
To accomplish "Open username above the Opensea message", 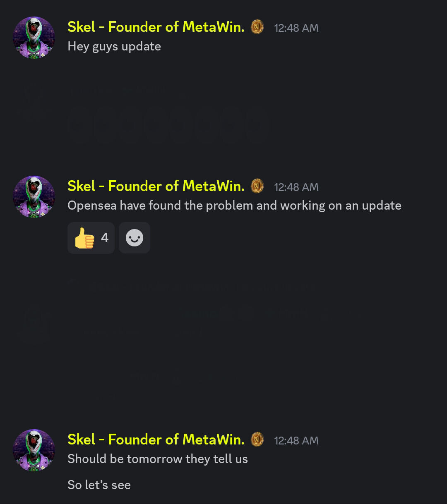I will tap(156, 186).
